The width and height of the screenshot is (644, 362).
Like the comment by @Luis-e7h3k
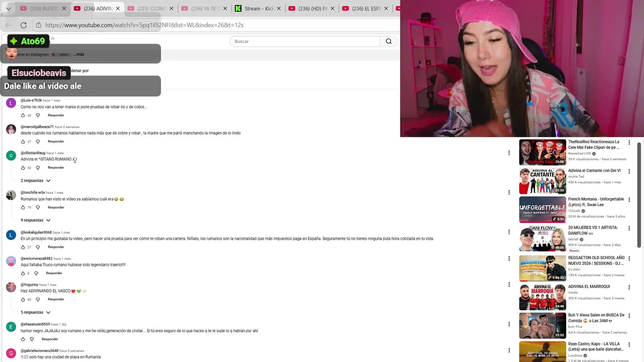23,115
